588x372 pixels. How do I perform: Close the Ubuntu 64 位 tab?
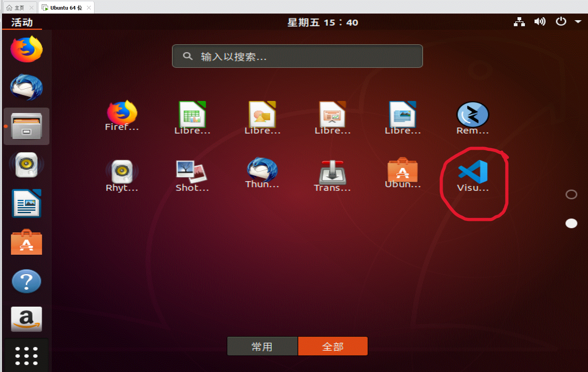(x=89, y=8)
